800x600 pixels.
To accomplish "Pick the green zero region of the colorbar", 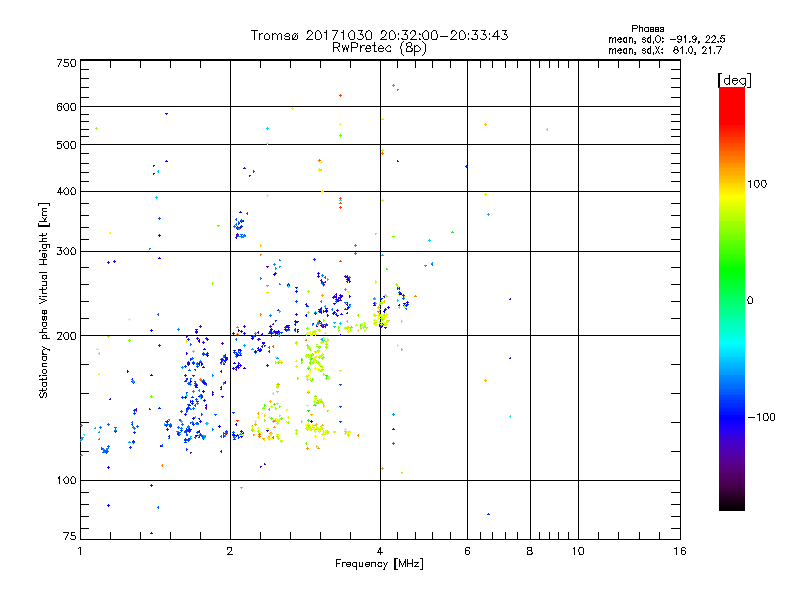I will pyautogui.click(x=732, y=300).
